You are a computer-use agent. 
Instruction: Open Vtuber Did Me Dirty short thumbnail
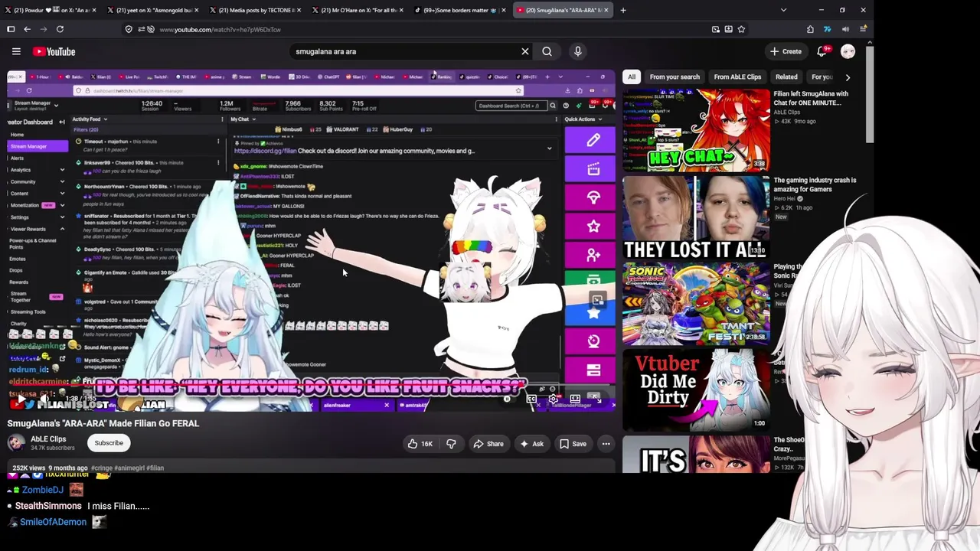pyautogui.click(x=696, y=390)
